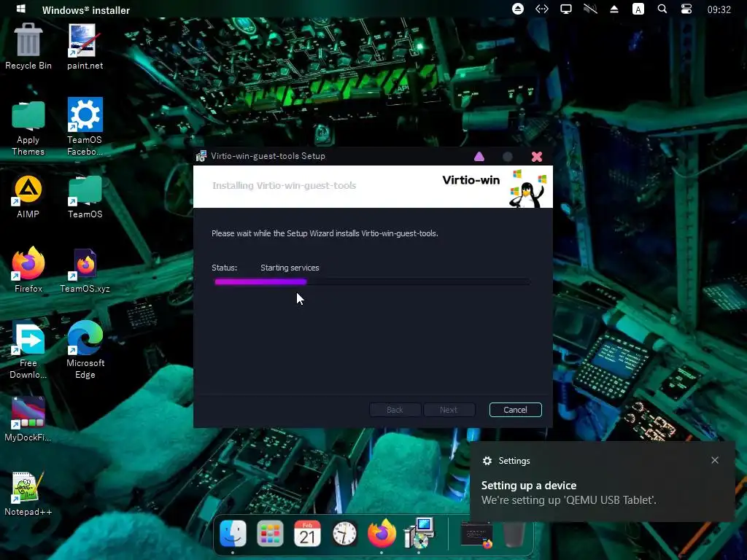Launch paint.net from the desktop

click(x=85, y=47)
